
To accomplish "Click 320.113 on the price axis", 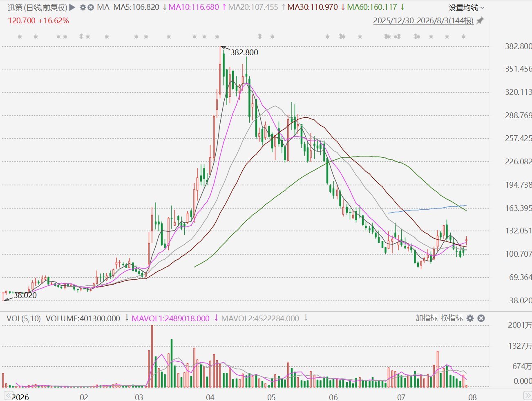I will [519, 92].
